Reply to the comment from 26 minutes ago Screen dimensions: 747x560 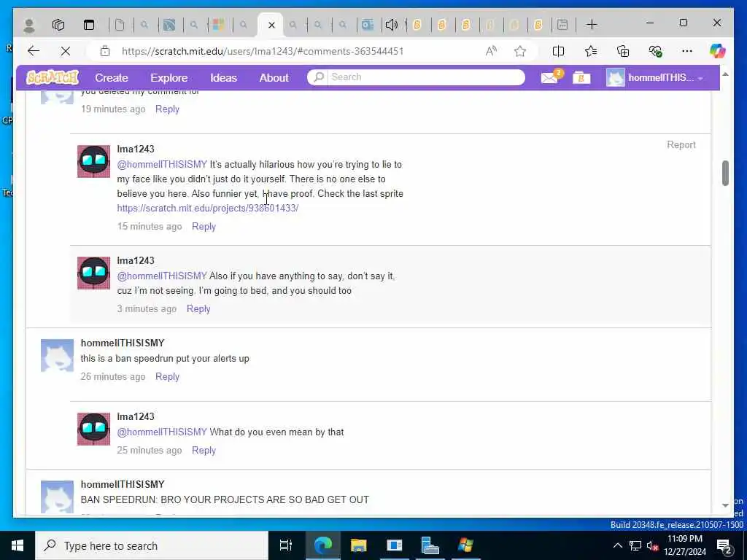(167, 377)
